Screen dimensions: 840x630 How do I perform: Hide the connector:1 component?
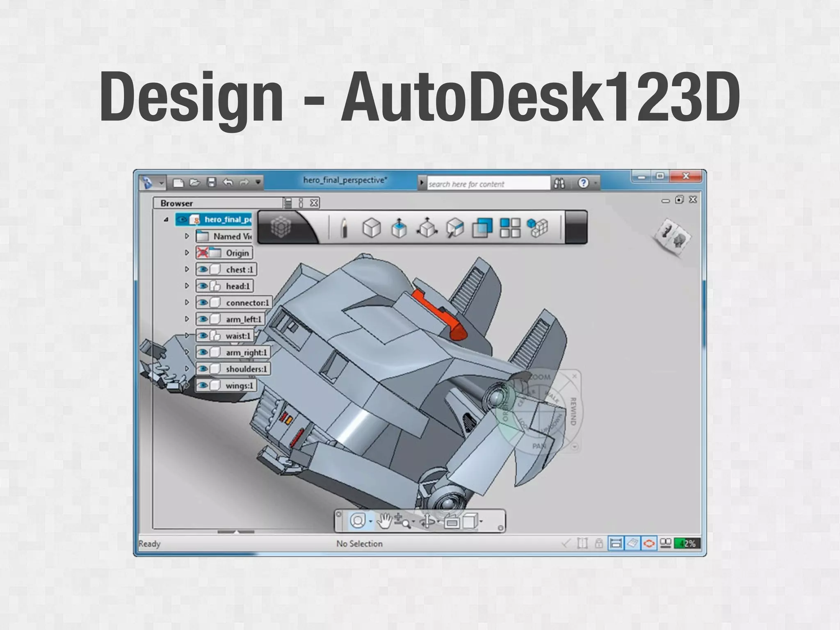click(x=203, y=303)
